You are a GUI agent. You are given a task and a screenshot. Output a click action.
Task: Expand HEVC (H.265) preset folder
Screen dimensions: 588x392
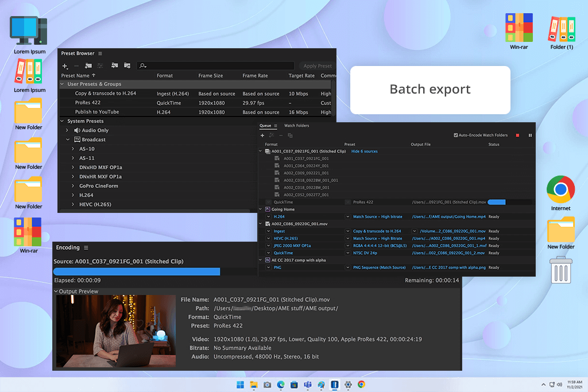pyautogui.click(x=73, y=204)
